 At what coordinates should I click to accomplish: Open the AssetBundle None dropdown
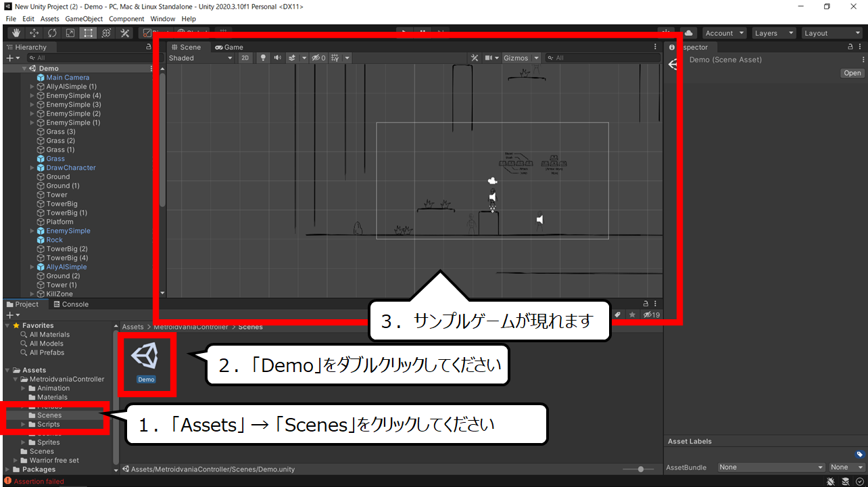[771, 467]
